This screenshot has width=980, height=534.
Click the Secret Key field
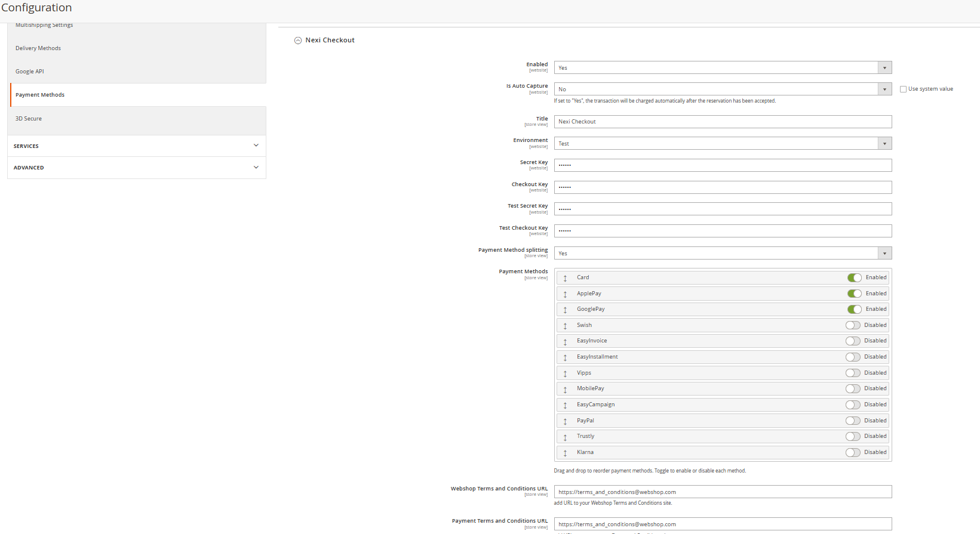[x=723, y=165]
